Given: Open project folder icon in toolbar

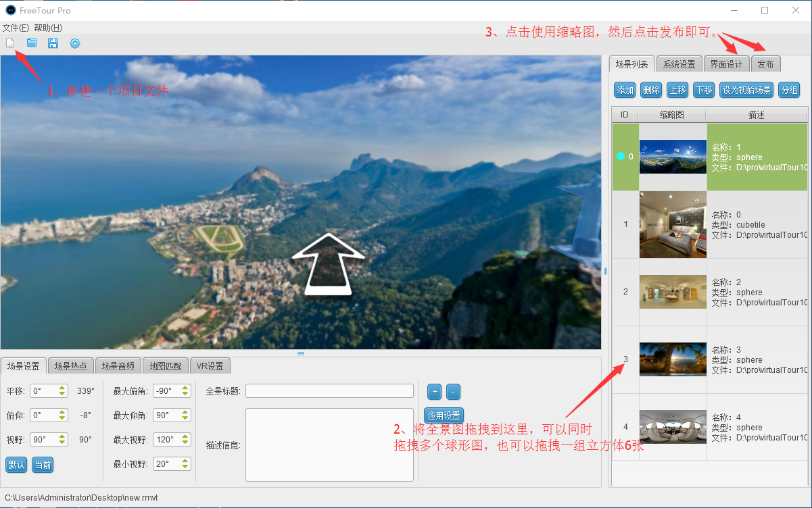Looking at the screenshot, I should coord(32,43).
